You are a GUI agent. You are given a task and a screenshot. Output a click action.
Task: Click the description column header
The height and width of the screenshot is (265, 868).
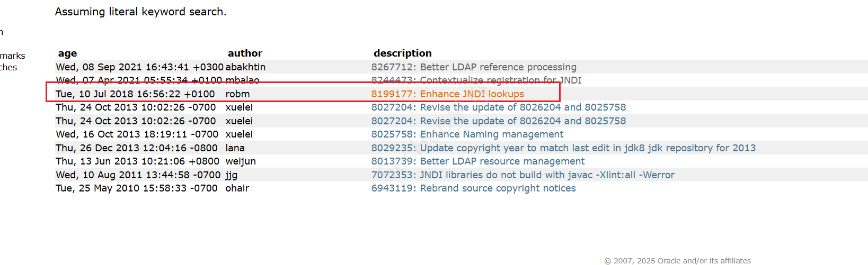[402, 53]
